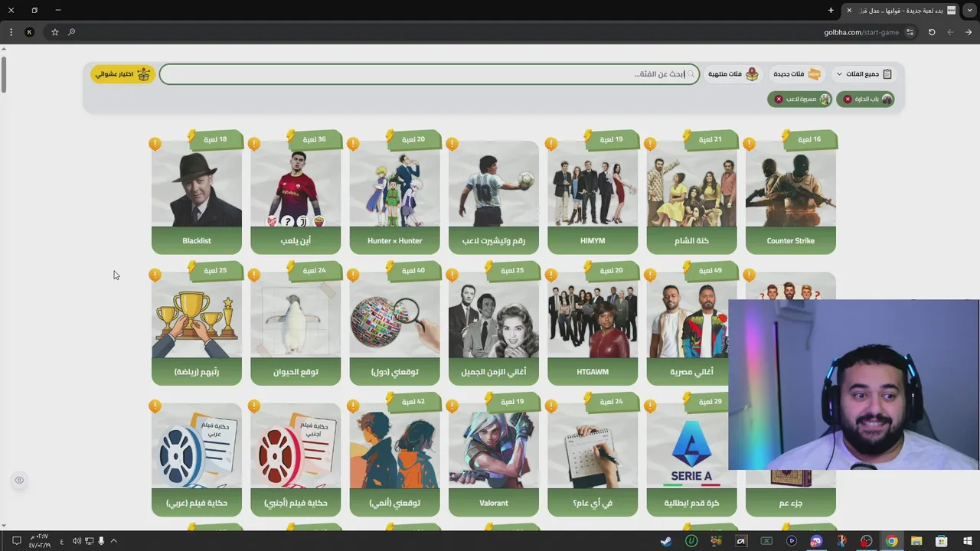Click the info icon on the HIMYM card
Screen dimensions: 980x551
(551, 144)
